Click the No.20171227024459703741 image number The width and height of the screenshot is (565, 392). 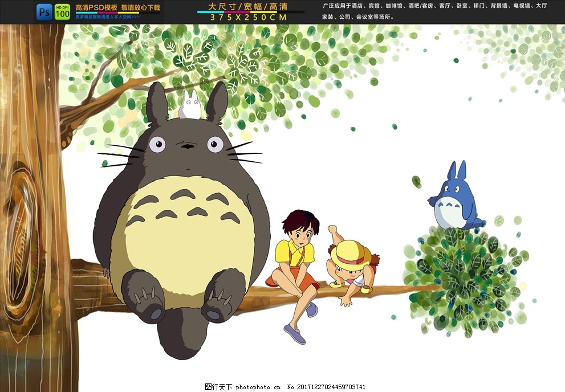point(326,387)
